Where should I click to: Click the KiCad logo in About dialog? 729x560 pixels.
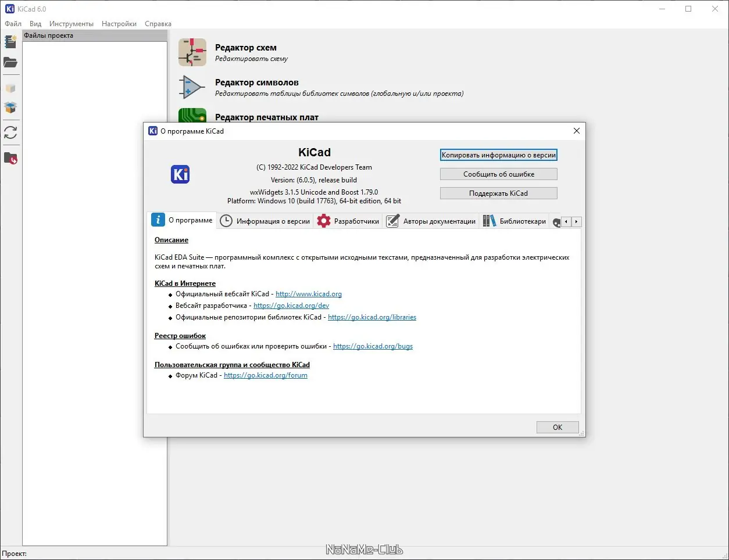click(180, 174)
